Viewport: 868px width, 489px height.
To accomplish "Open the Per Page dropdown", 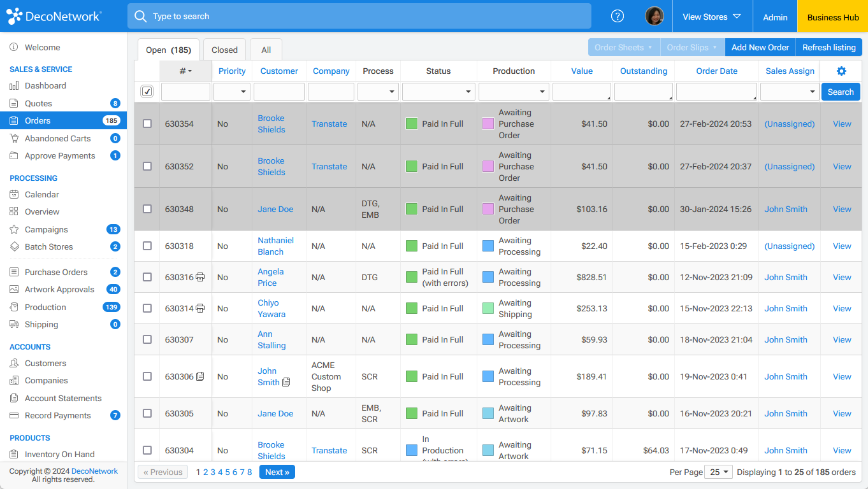I will tap(718, 472).
